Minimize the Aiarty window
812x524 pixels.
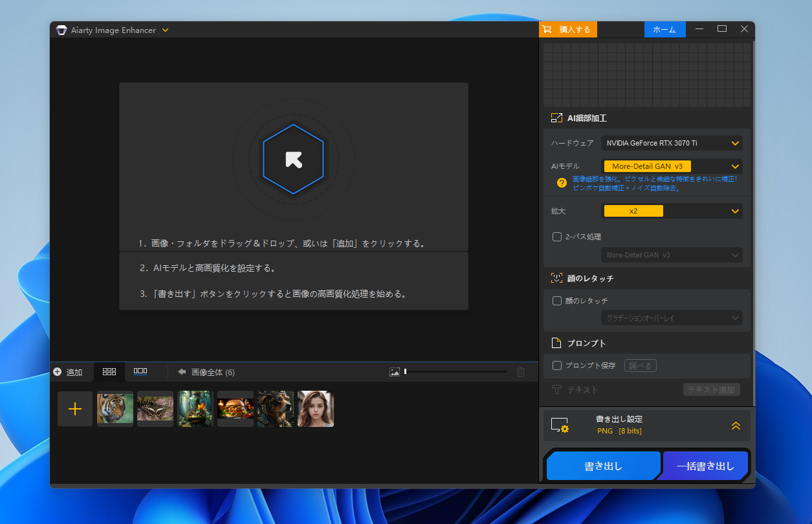(699, 29)
